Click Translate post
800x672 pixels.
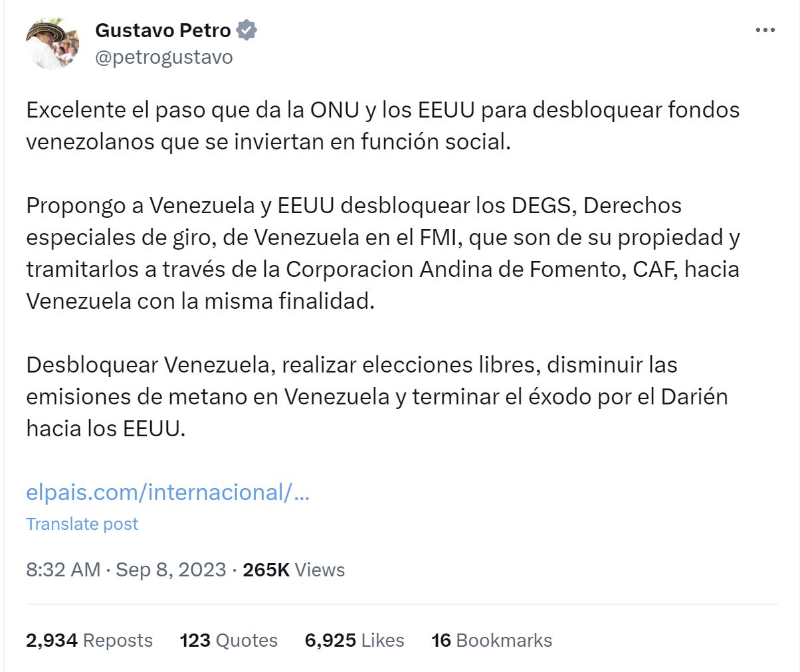pyautogui.click(x=82, y=524)
